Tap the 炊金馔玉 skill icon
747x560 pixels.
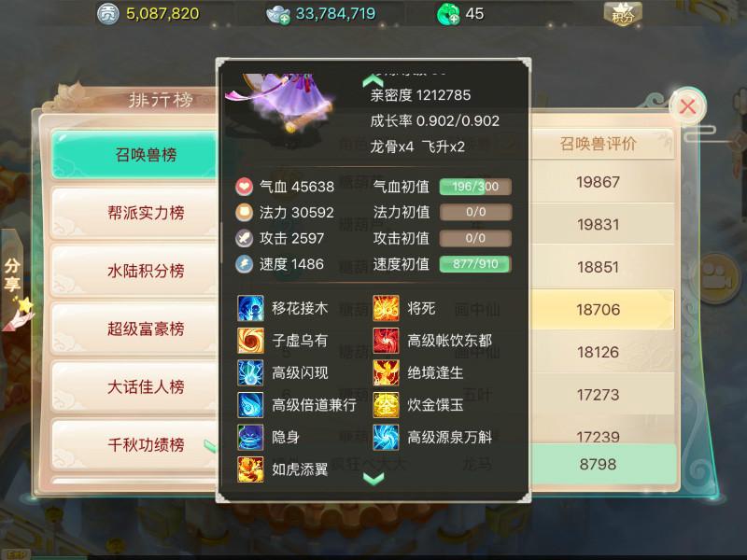coord(386,405)
